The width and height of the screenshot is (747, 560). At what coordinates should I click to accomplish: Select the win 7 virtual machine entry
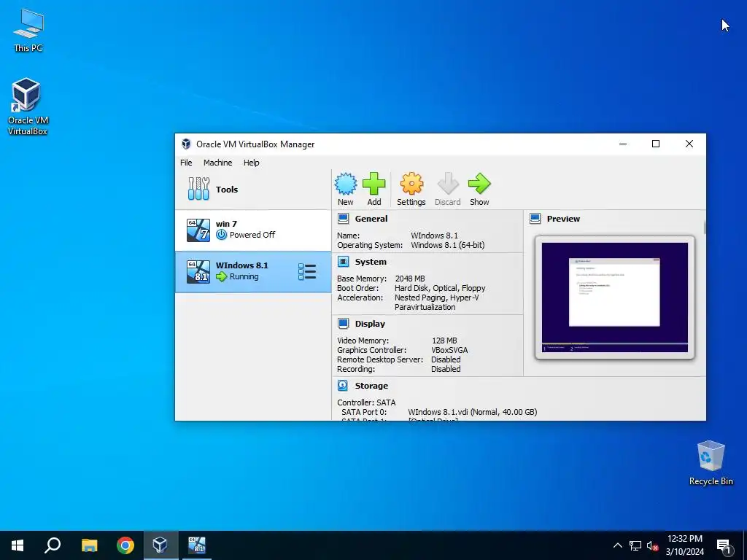[x=253, y=230]
